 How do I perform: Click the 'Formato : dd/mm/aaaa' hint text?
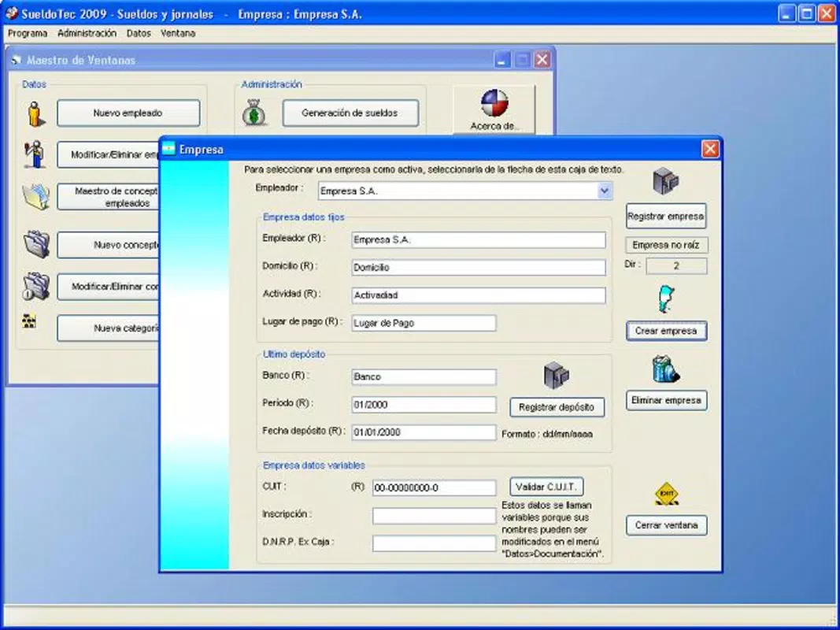coord(547,434)
